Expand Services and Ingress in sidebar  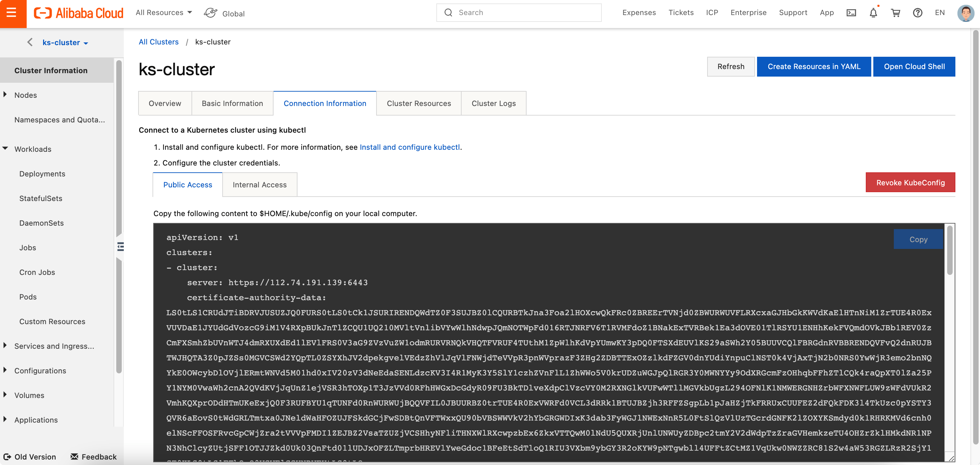(54, 346)
